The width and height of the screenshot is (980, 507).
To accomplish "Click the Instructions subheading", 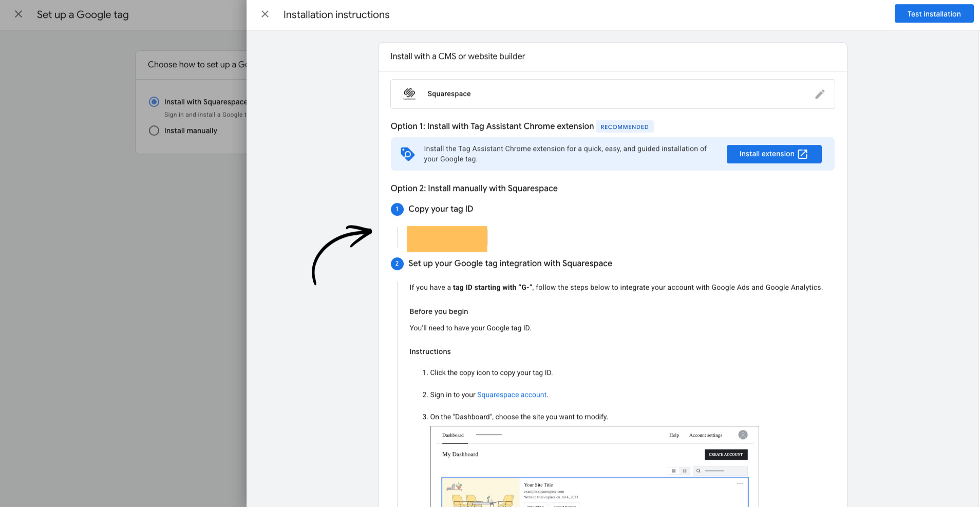I will (x=430, y=352).
